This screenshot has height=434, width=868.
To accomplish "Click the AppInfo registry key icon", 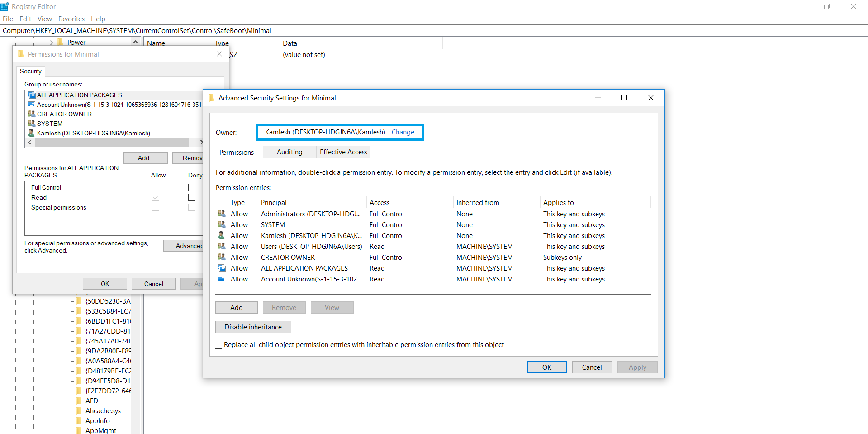I will click(x=79, y=420).
